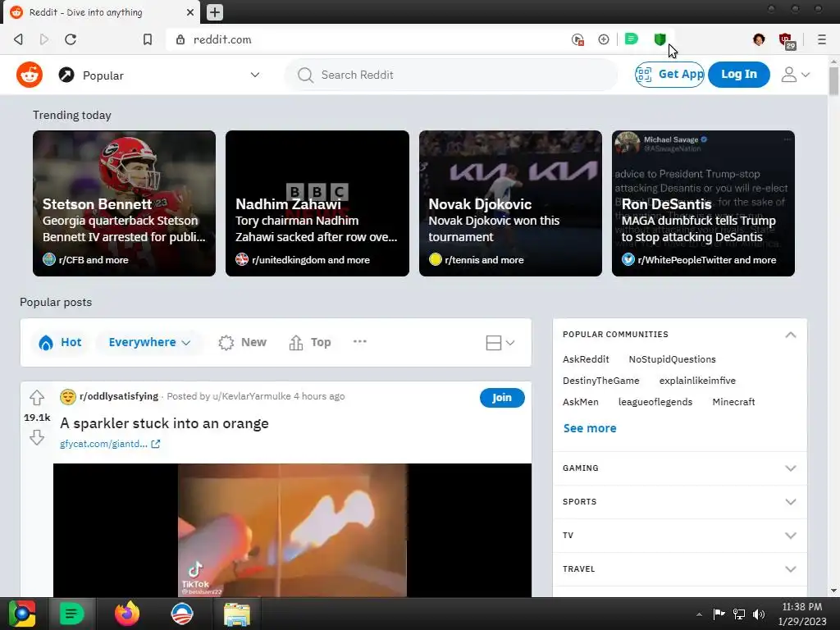Click the flag notification tray icon
The image size is (840, 630).
coord(719,614)
